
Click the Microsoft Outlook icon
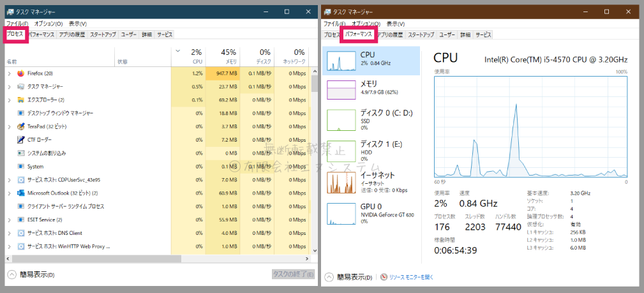[21, 193]
